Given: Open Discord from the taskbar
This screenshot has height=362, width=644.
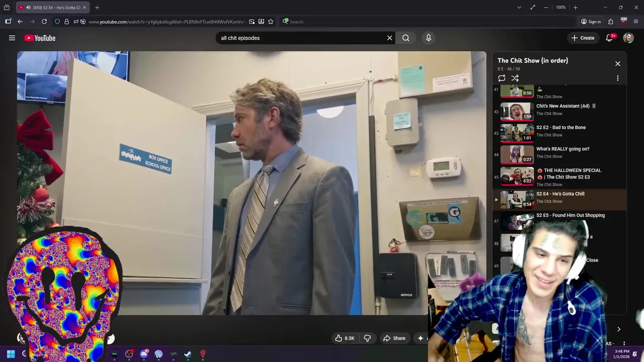Looking at the screenshot, I should point(144,354).
